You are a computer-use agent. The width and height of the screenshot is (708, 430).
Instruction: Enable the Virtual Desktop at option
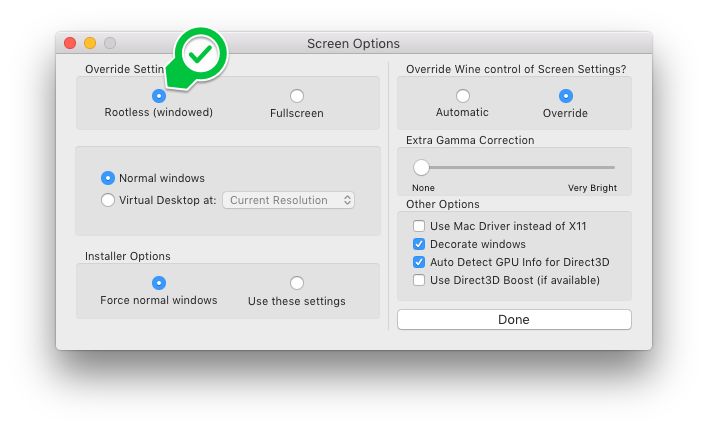click(x=108, y=200)
